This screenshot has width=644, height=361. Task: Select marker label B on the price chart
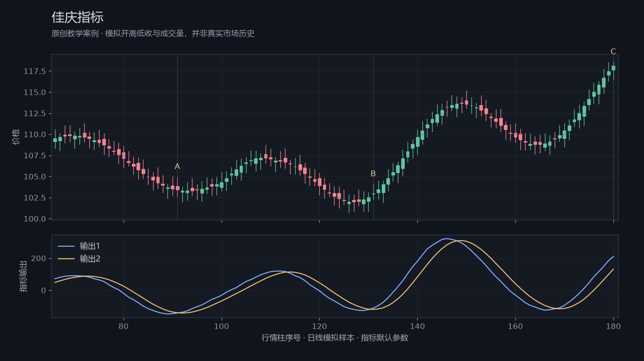(x=373, y=174)
